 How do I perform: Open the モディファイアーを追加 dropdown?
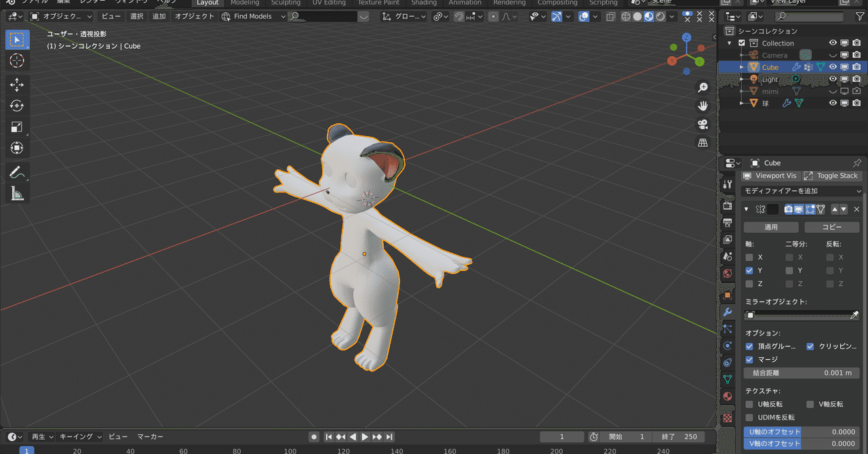(x=802, y=191)
